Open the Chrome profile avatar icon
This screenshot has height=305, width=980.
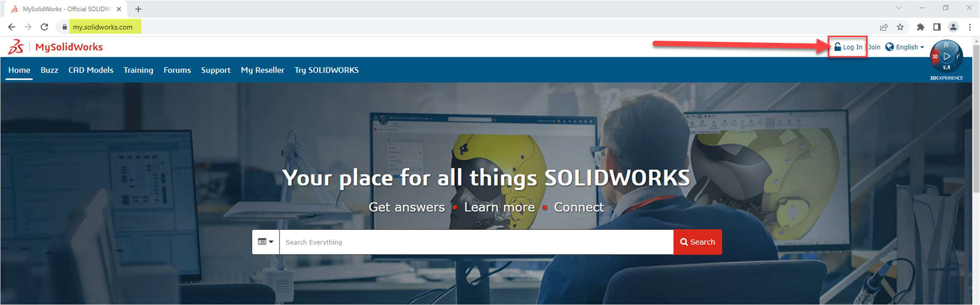[953, 27]
